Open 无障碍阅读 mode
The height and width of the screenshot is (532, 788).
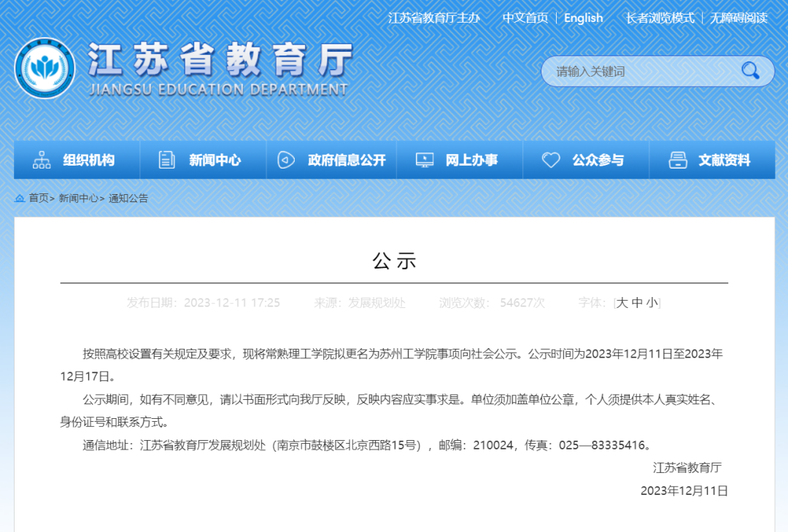[x=738, y=18]
